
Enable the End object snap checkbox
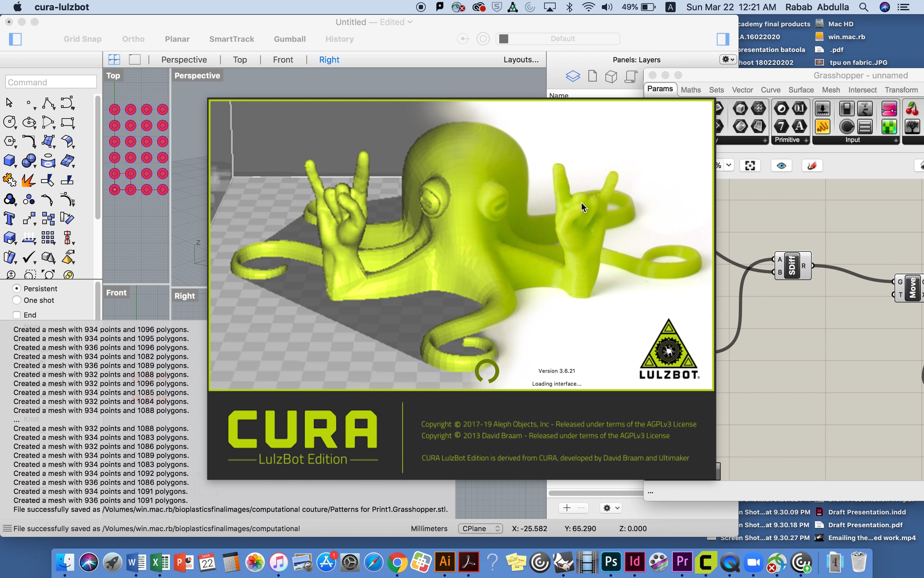click(x=17, y=315)
